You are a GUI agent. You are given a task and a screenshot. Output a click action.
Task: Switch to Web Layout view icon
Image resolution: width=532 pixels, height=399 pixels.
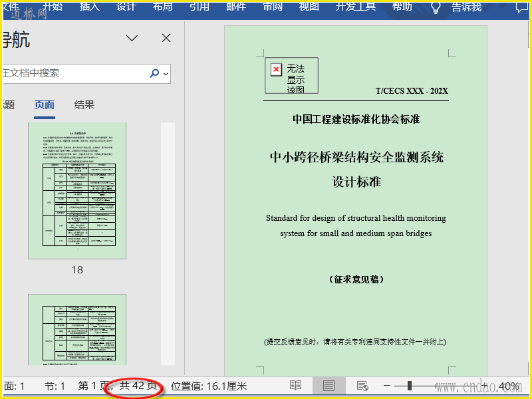362,386
